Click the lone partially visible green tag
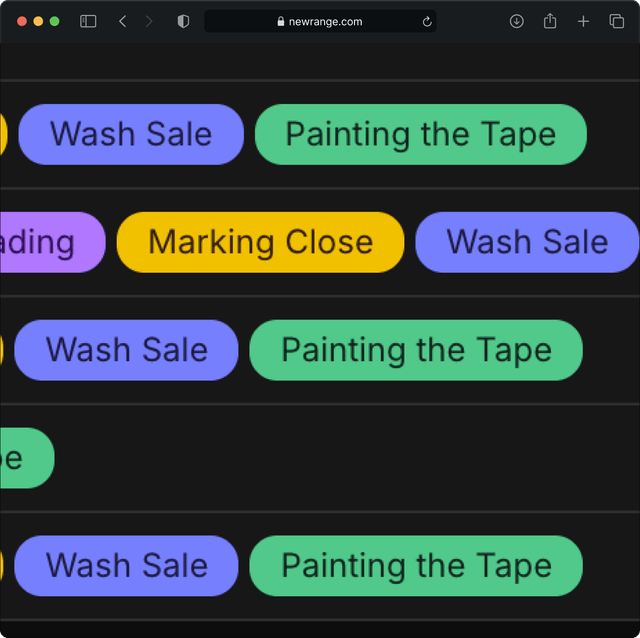Image resolution: width=640 pixels, height=638 pixels. pos(25,458)
